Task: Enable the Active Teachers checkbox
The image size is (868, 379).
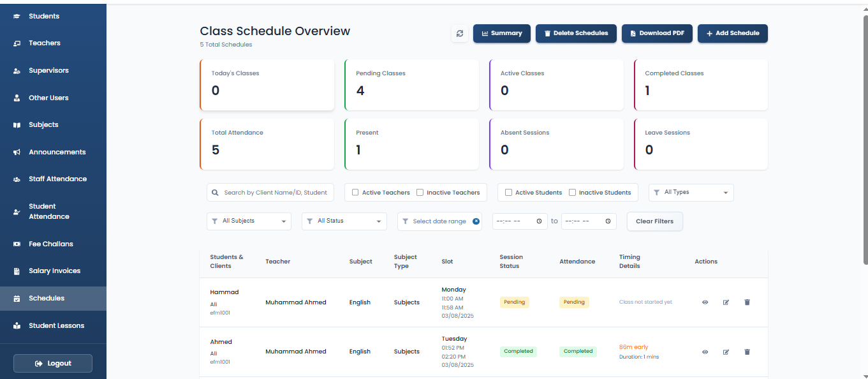Action: 355,193
